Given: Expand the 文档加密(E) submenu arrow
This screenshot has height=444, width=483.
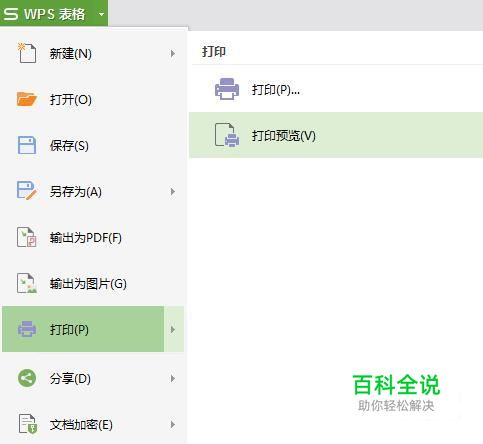Looking at the screenshot, I should point(173,425).
